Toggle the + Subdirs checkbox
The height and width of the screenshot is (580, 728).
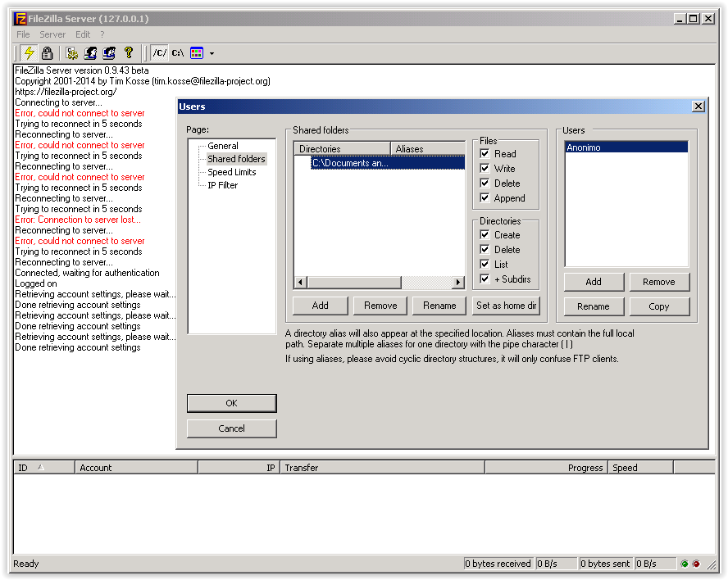tap(485, 279)
